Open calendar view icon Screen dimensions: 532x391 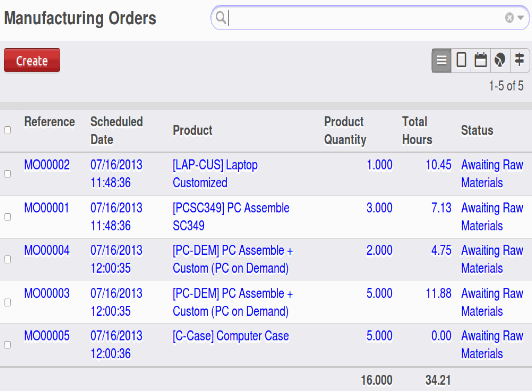(480, 60)
